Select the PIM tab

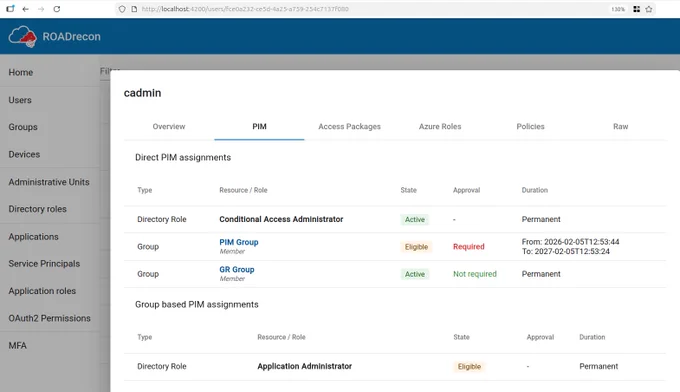coord(259,127)
